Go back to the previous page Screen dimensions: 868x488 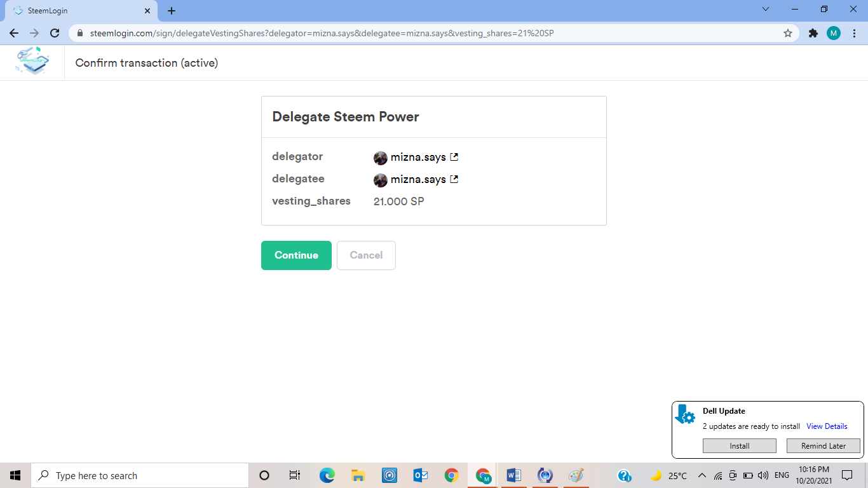click(14, 33)
